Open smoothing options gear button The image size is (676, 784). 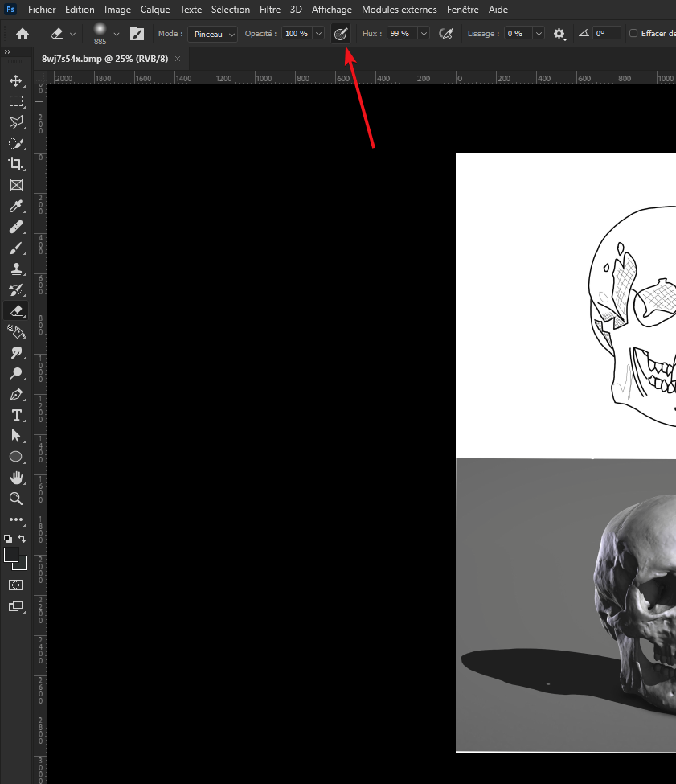[x=559, y=34]
